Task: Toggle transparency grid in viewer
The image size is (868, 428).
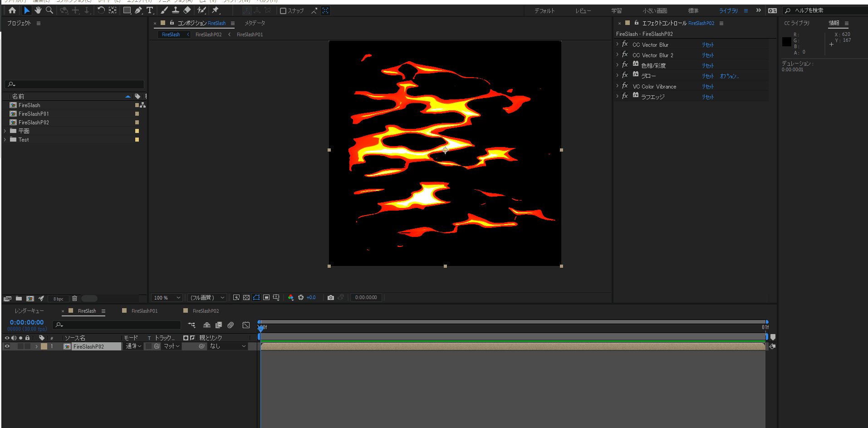Action: click(x=246, y=298)
